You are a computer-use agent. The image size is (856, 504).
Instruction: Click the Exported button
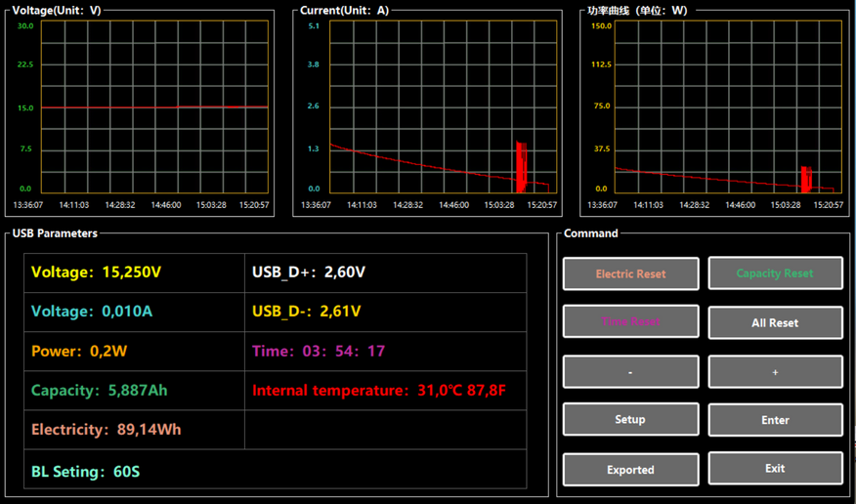tap(630, 470)
